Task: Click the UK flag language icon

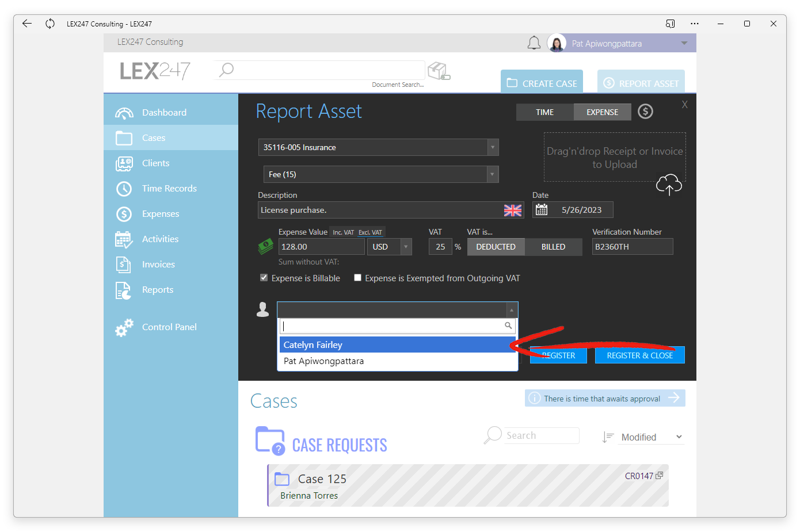Action: click(513, 210)
